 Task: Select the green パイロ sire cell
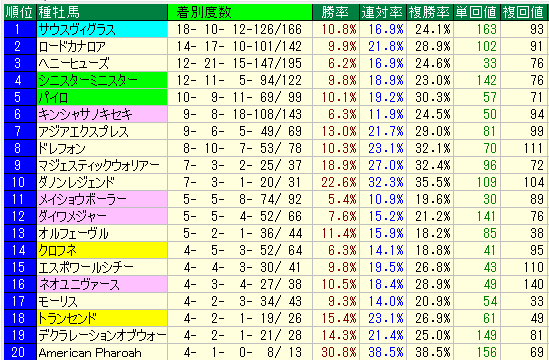[x=102, y=97]
